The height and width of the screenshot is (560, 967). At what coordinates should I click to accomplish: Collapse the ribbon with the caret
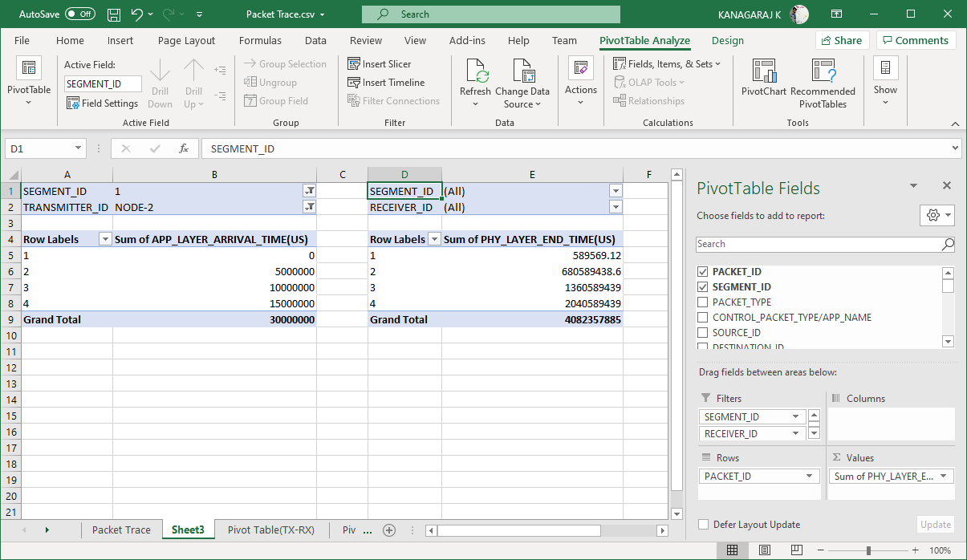(x=955, y=124)
